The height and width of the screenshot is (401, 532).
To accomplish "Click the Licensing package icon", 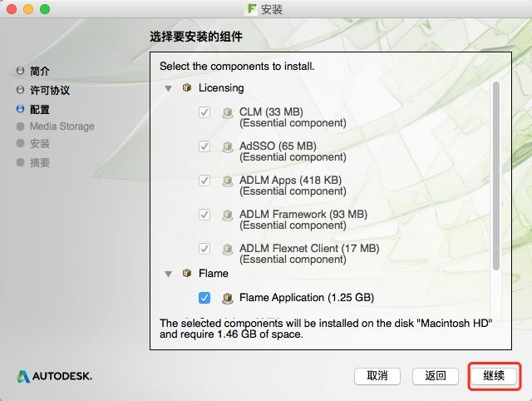I will click(x=186, y=87).
